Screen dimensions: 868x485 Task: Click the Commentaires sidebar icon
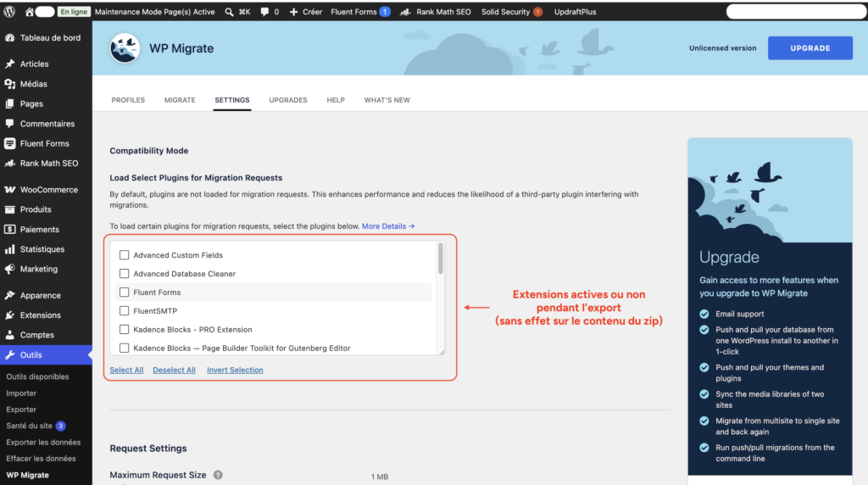10,124
